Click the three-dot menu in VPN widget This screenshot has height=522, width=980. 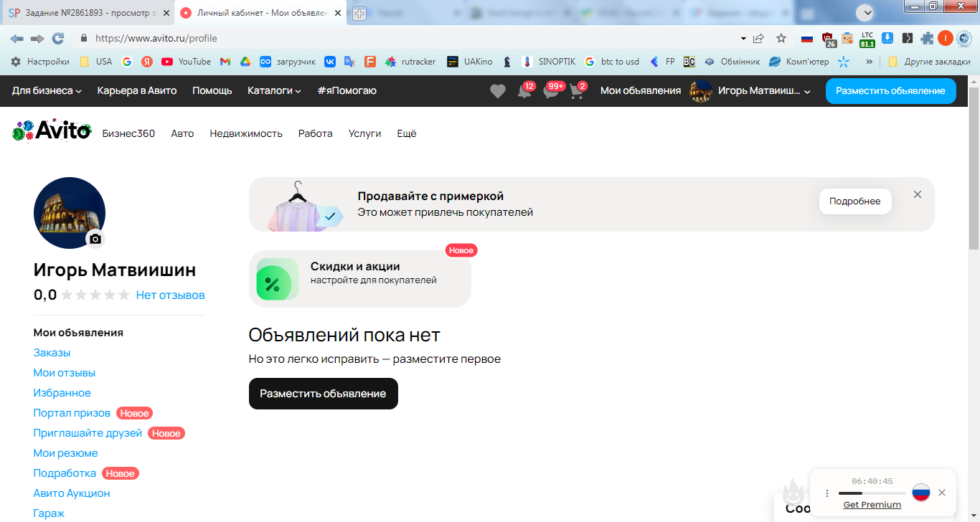[827, 493]
